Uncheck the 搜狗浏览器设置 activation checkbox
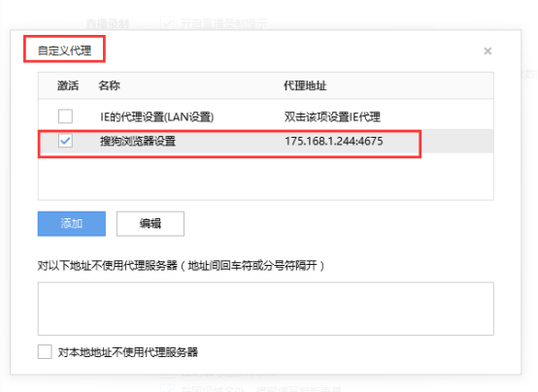 65,141
